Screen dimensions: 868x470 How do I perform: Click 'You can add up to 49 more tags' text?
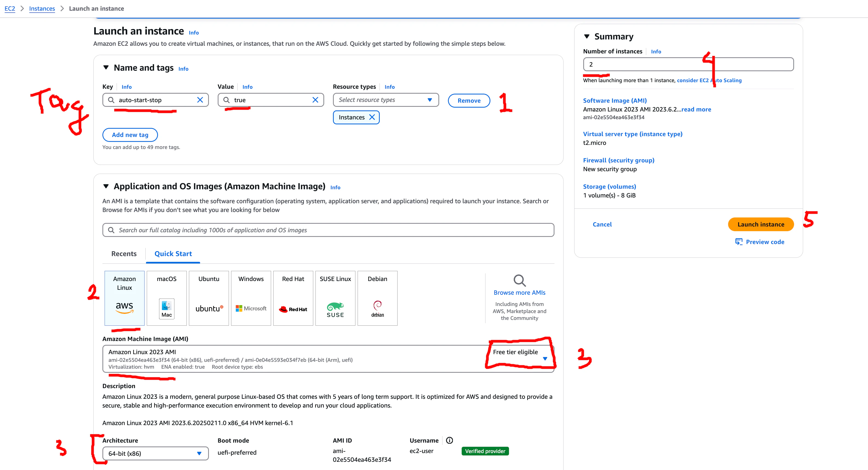pyautogui.click(x=141, y=147)
